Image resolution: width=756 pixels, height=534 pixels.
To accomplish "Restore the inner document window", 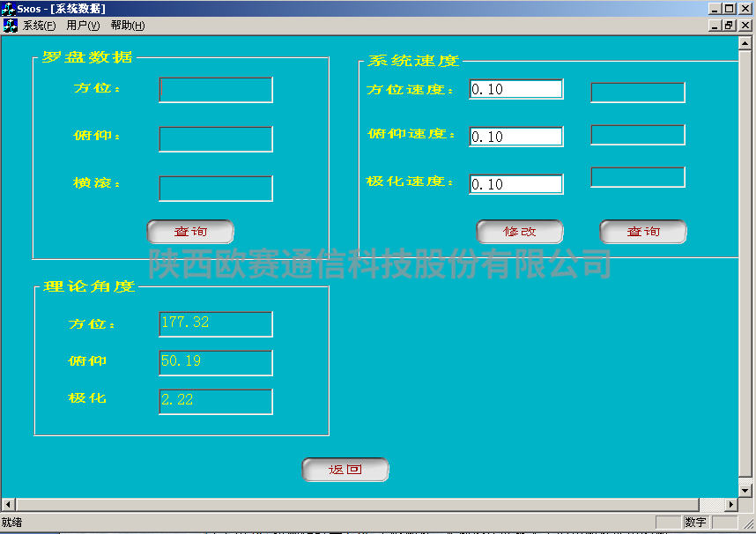I will pos(730,26).
